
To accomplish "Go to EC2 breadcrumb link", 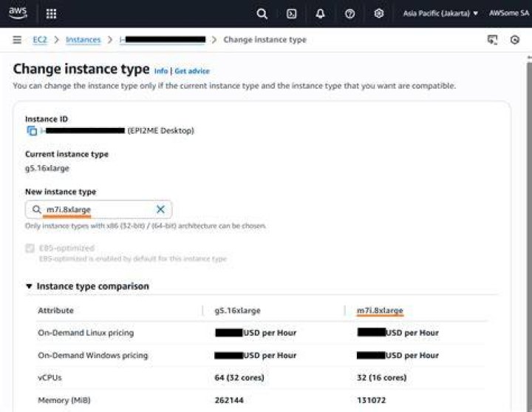I will pyautogui.click(x=40, y=40).
